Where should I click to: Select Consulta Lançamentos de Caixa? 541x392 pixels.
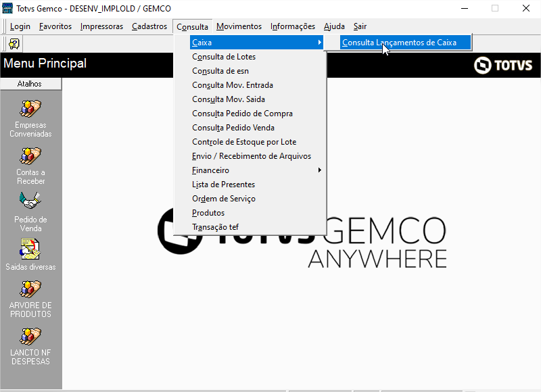tap(405, 43)
